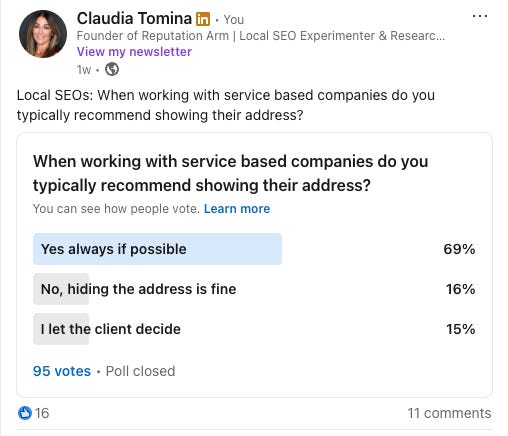Click the poll question heading
The height and width of the screenshot is (436, 508).
(x=231, y=173)
